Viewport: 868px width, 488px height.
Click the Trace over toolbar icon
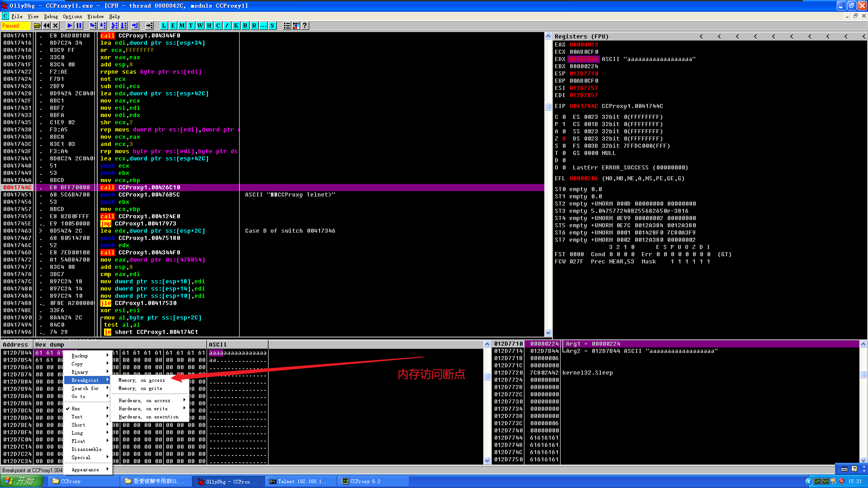point(124,26)
